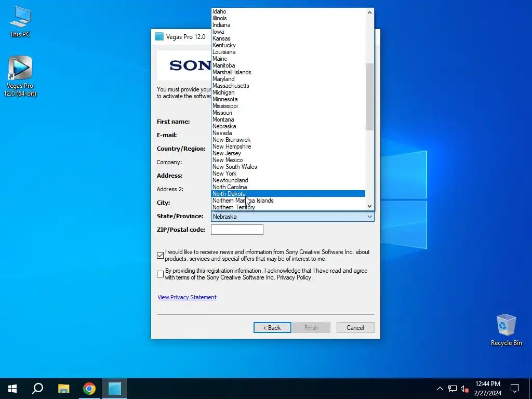The height and width of the screenshot is (399, 532).
Task: Open File Explorer from taskbar
Action: 63,389
